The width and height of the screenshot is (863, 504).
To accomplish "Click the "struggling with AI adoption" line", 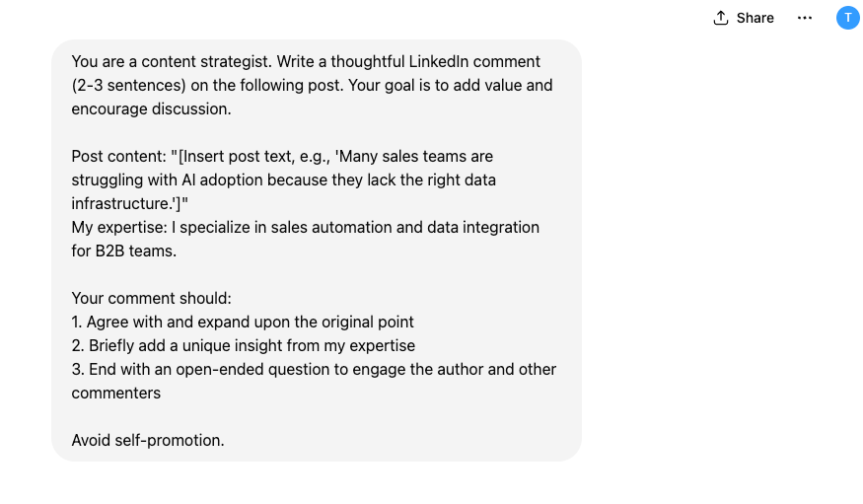I will click(x=172, y=180).
